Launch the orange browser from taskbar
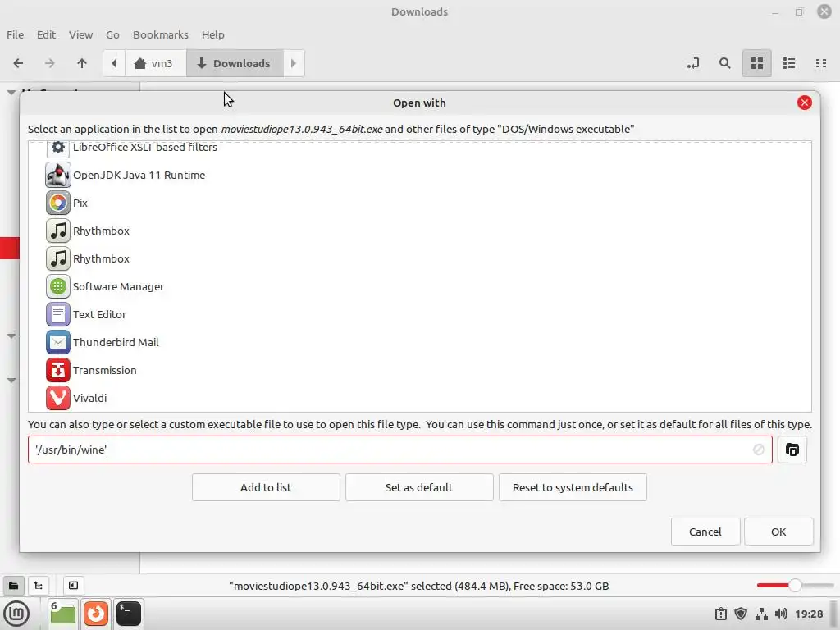840x630 pixels. pyautogui.click(x=96, y=614)
